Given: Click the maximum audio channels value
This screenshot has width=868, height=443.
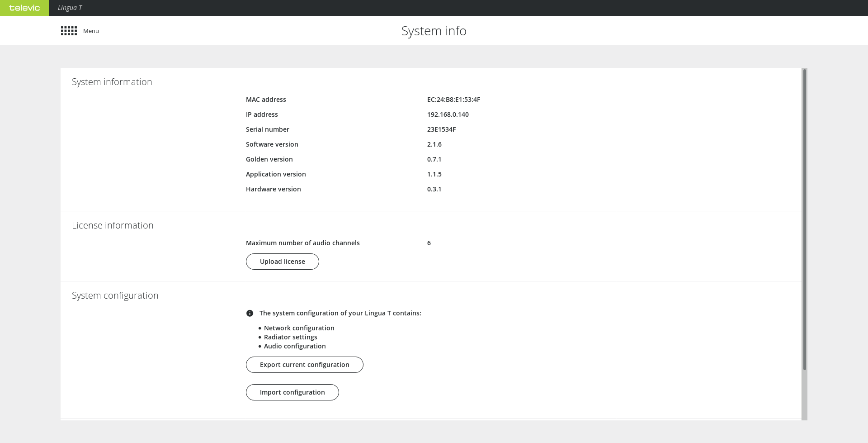Looking at the screenshot, I should (429, 243).
